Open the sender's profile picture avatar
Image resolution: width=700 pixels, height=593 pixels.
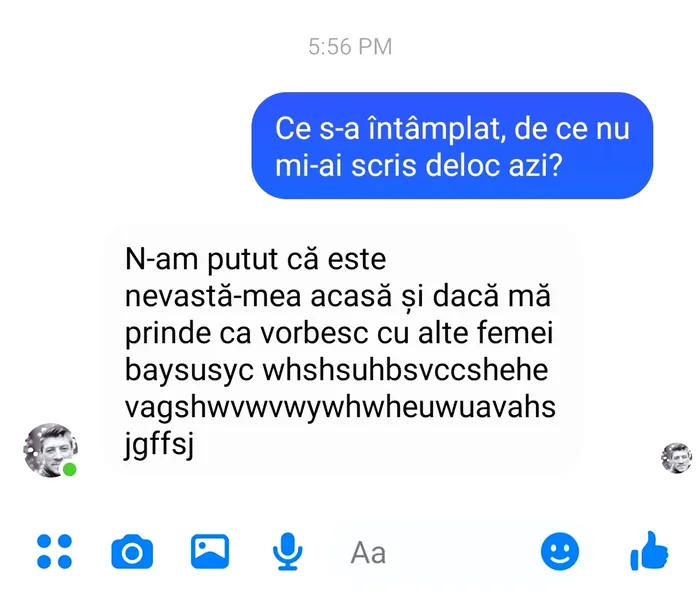click(50, 450)
